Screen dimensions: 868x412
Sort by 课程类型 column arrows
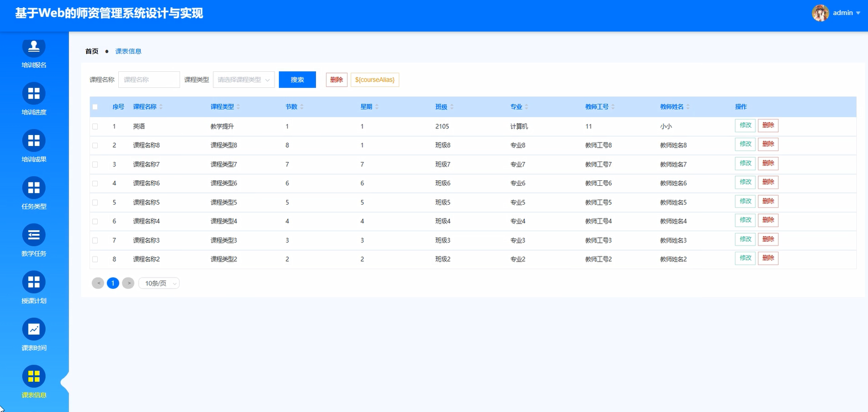click(x=238, y=107)
